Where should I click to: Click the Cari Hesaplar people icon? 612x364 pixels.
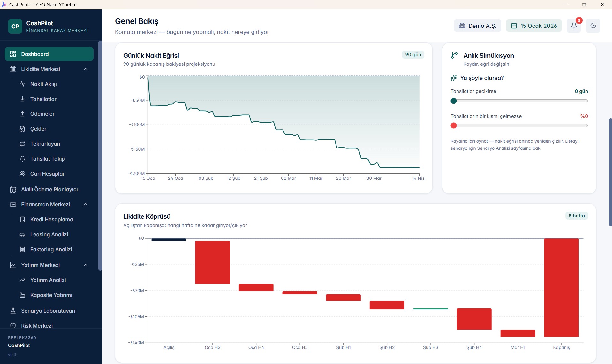click(22, 174)
